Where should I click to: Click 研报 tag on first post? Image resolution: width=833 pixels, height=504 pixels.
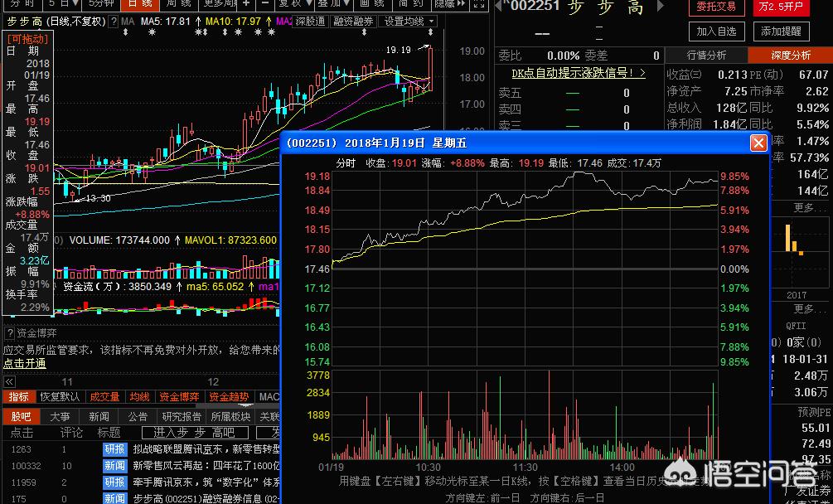[114, 449]
